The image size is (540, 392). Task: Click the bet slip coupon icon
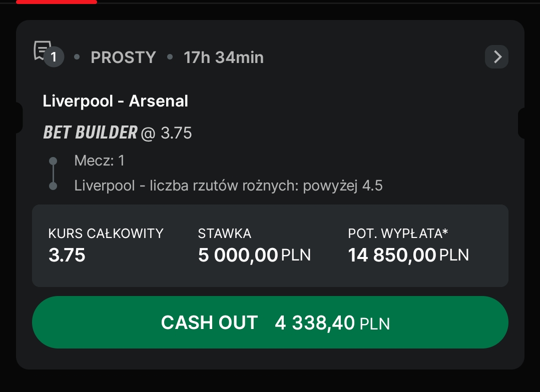(x=41, y=49)
